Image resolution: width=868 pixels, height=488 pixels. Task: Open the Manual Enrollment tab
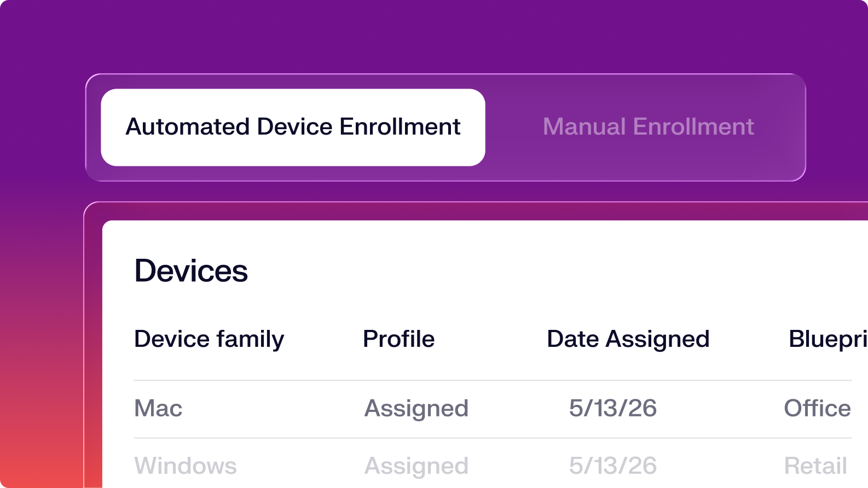tap(648, 127)
